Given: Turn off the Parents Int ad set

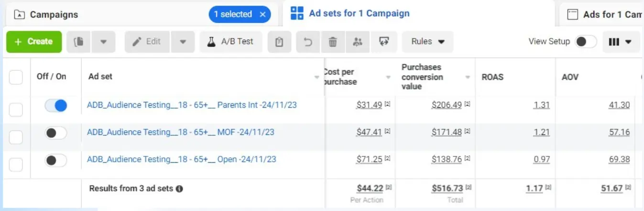Looking at the screenshot, I should [56, 105].
